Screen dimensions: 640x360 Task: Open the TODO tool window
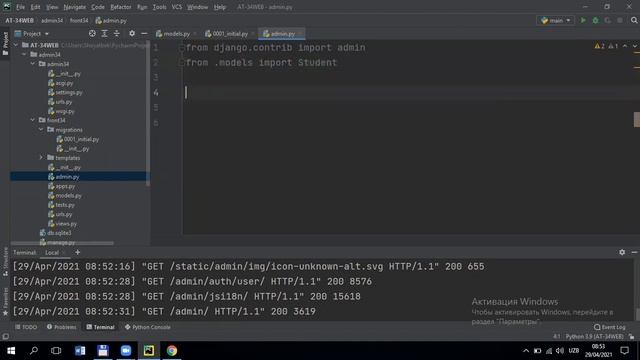pyautogui.click(x=26, y=327)
